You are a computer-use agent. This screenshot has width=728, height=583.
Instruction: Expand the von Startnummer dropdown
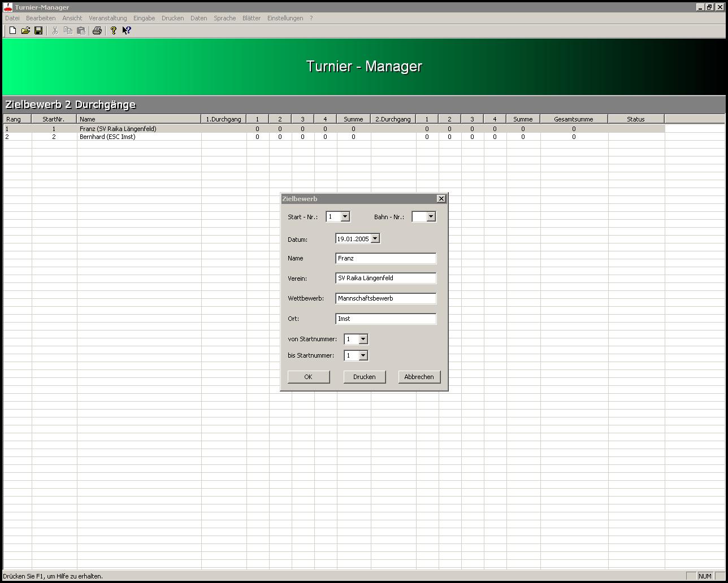tap(363, 339)
